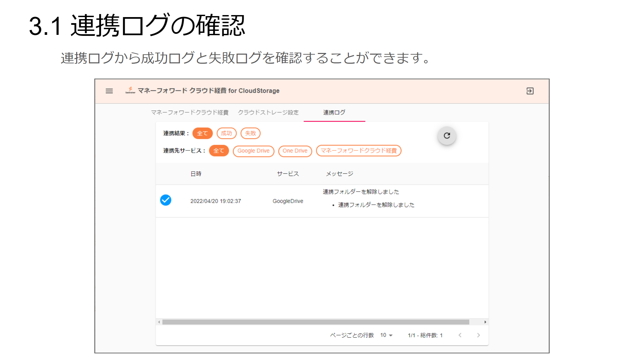Go to previous page of logs
The width and height of the screenshot is (644, 362).
460,335
